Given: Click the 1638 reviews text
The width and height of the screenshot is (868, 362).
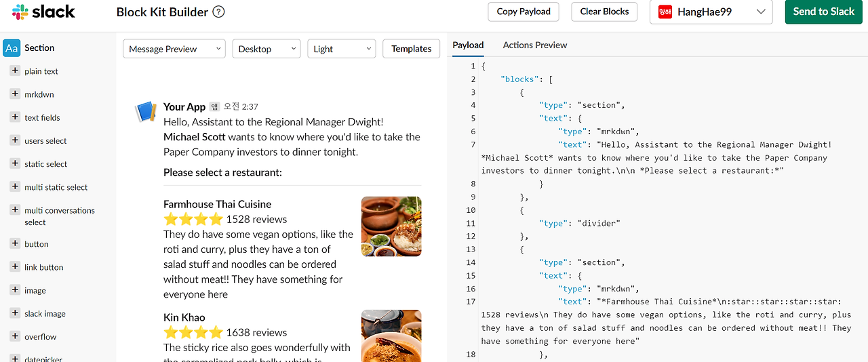Looking at the screenshot, I should [x=256, y=332].
